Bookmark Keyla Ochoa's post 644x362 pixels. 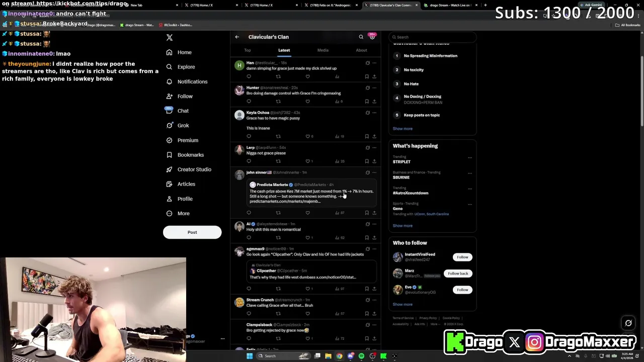[x=367, y=136]
